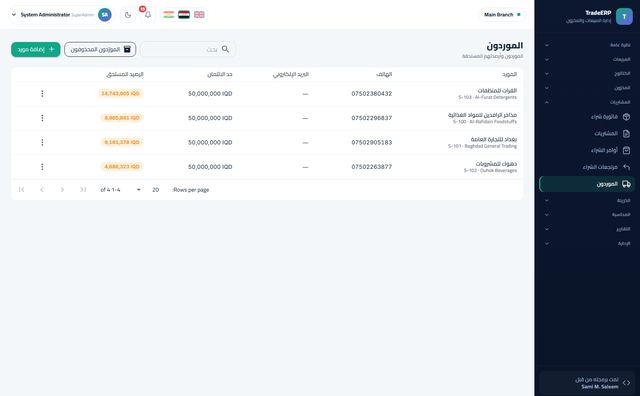Click 50,000,000 IQD limit in Baghdad General Trading row

click(x=210, y=142)
